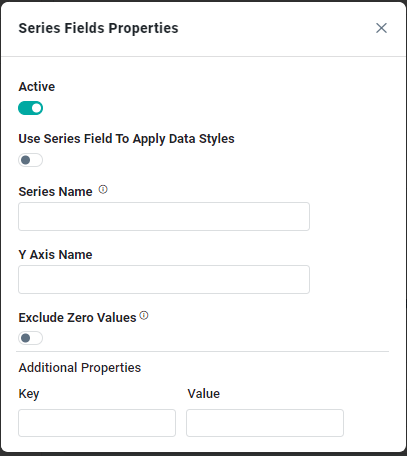Click the Y Axis Name label
This screenshot has width=407, height=456.
click(x=55, y=255)
